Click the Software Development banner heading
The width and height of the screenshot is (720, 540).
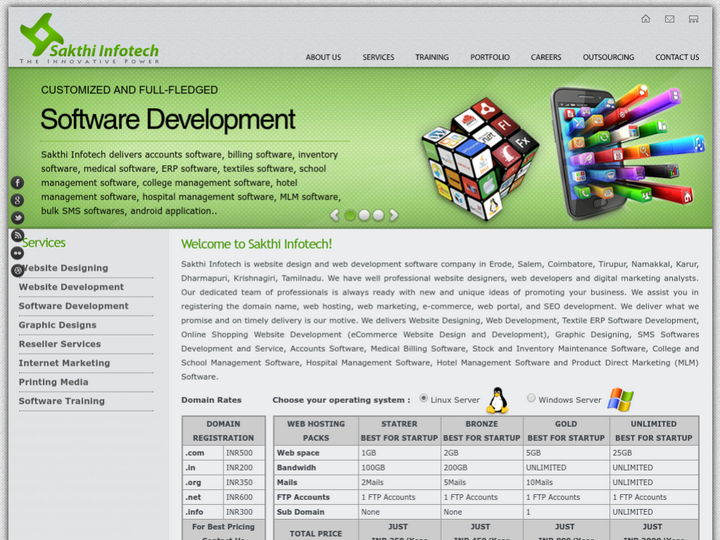[x=168, y=119]
